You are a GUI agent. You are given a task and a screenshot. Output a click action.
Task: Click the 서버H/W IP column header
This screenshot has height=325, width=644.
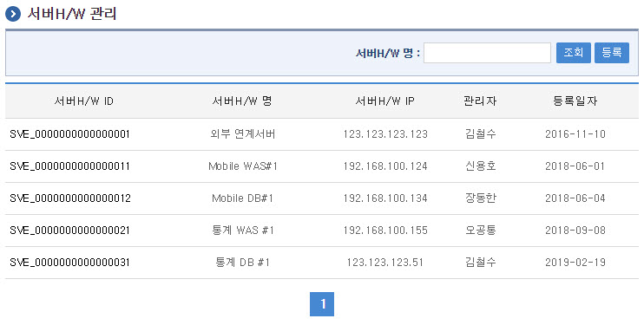click(x=384, y=101)
